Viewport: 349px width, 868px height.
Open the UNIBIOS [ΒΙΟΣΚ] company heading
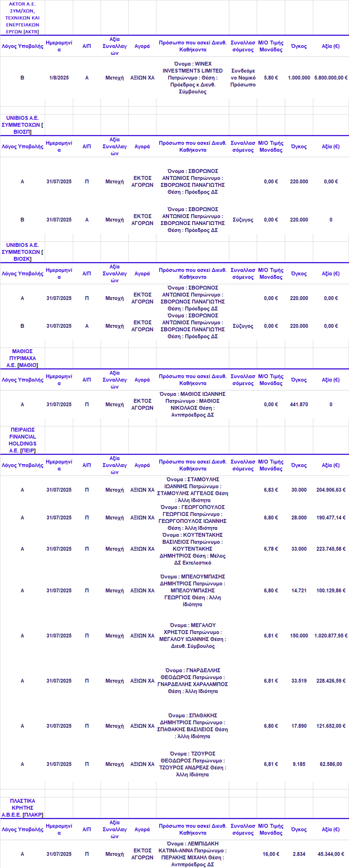click(x=22, y=252)
